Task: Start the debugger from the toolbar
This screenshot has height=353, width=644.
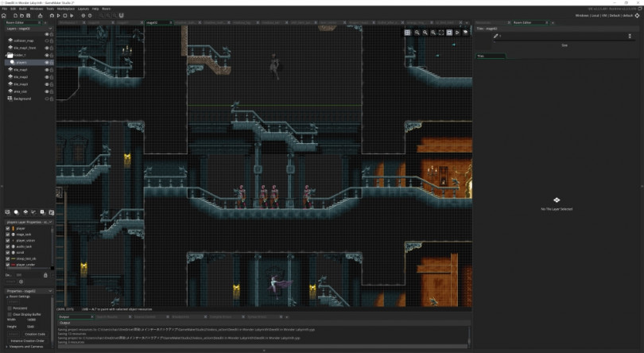Action: click(52, 16)
